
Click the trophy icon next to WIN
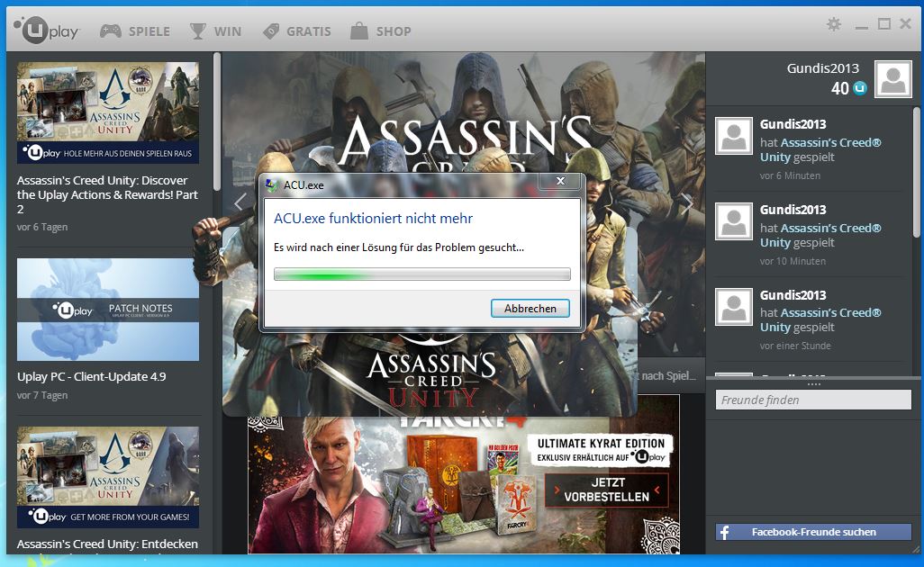click(198, 31)
